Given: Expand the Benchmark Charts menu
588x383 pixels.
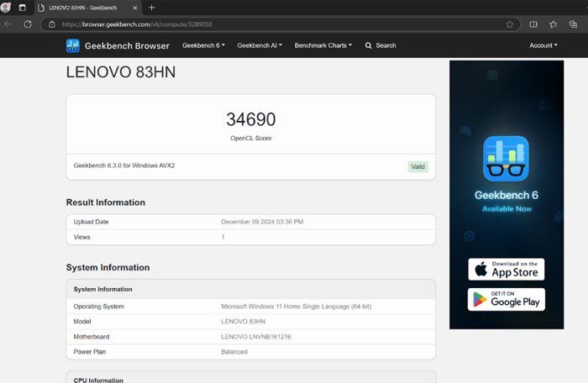Looking at the screenshot, I should [x=323, y=45].
